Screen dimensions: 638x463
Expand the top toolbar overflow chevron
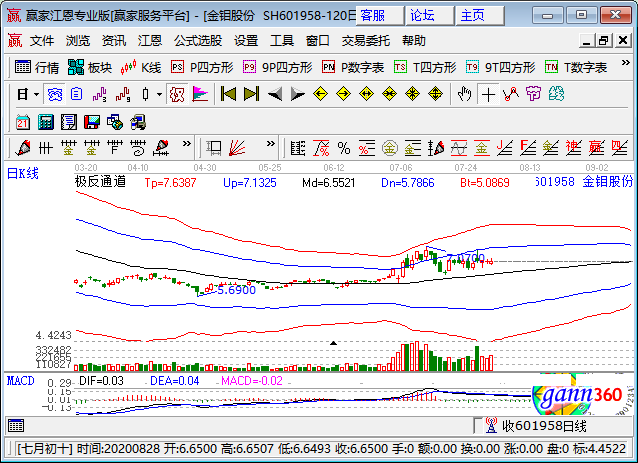625,63
